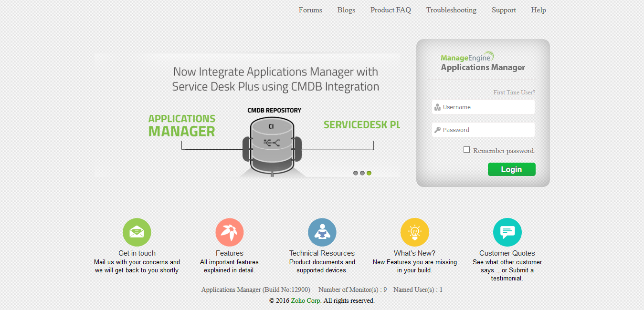Click 'All important features explained' description
644x310 pixels.
[230, 266]
